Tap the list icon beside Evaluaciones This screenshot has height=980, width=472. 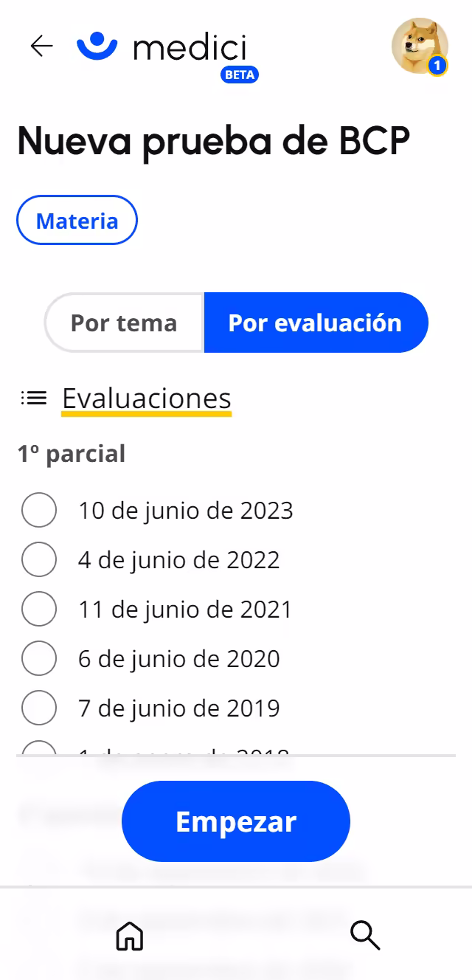(x=32, y=398)
